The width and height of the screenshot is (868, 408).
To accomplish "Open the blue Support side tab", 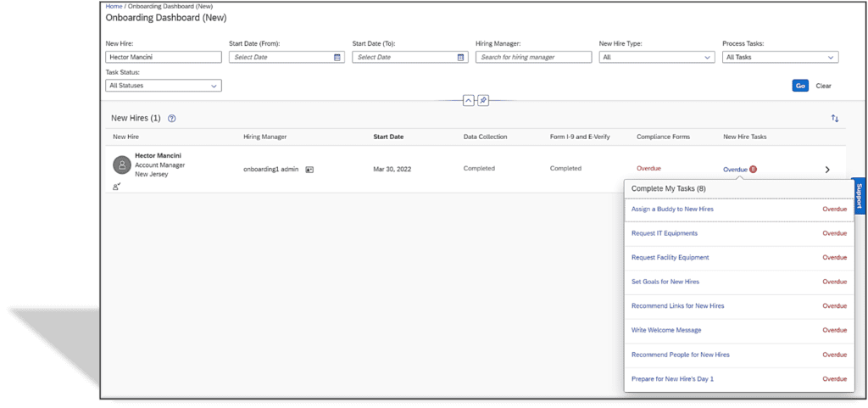I will pyautogui.click(x=859, y=195).
